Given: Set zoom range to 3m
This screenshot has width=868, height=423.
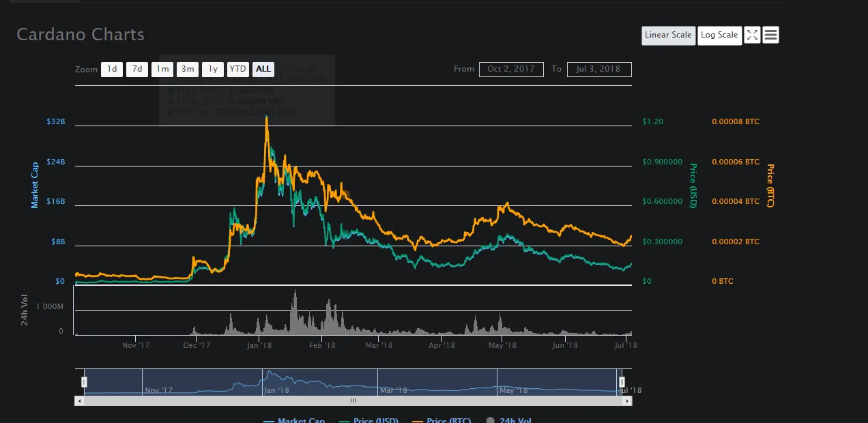Looking at the screenshot, I should point(188,69).
